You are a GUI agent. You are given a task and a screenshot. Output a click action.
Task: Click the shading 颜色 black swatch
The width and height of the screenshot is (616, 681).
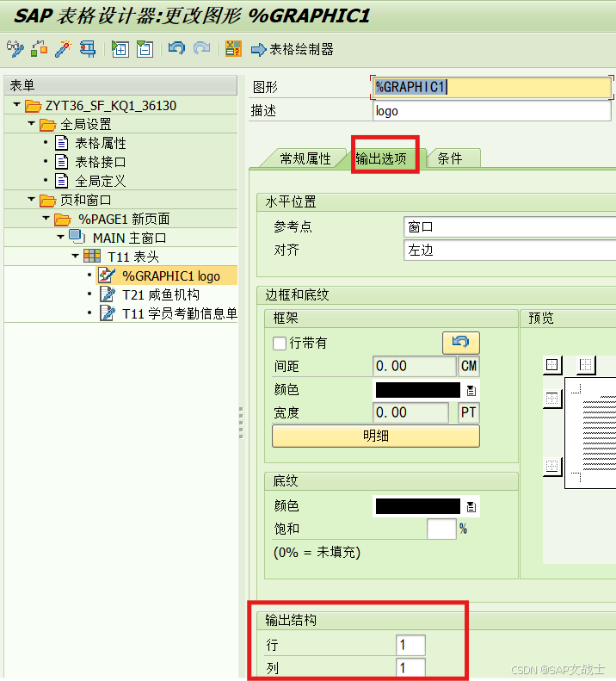[417, 506]
